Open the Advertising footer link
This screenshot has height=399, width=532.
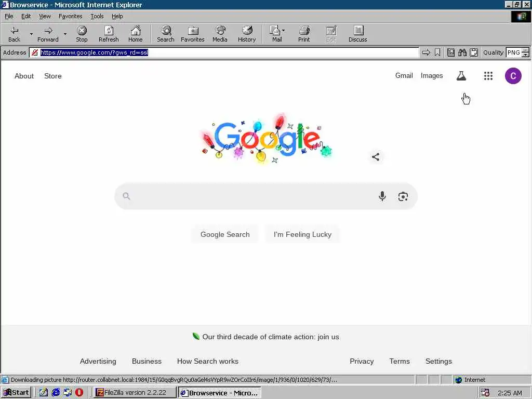(98, 362)
